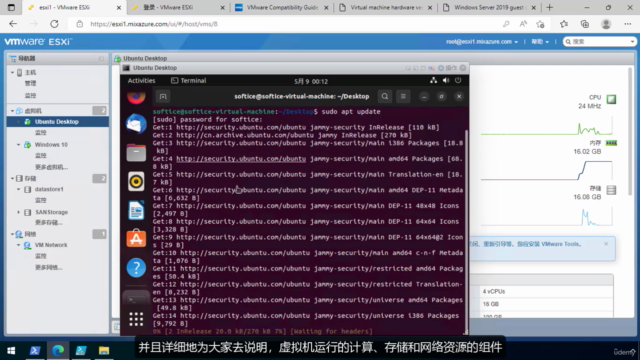640x360 pixels.
Task: Open the 帮助 help dropdown
Action: click(540, 42)
